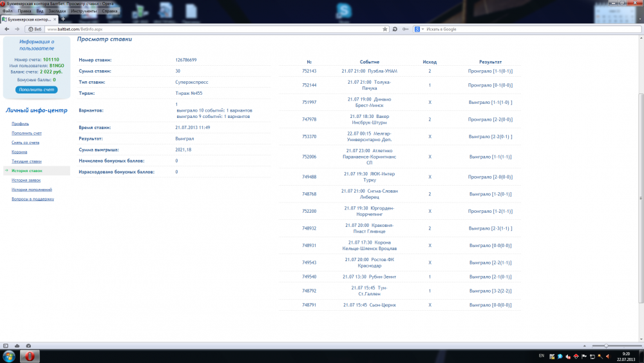
Task: Click bet number 126786699
Action: [186, 60]
